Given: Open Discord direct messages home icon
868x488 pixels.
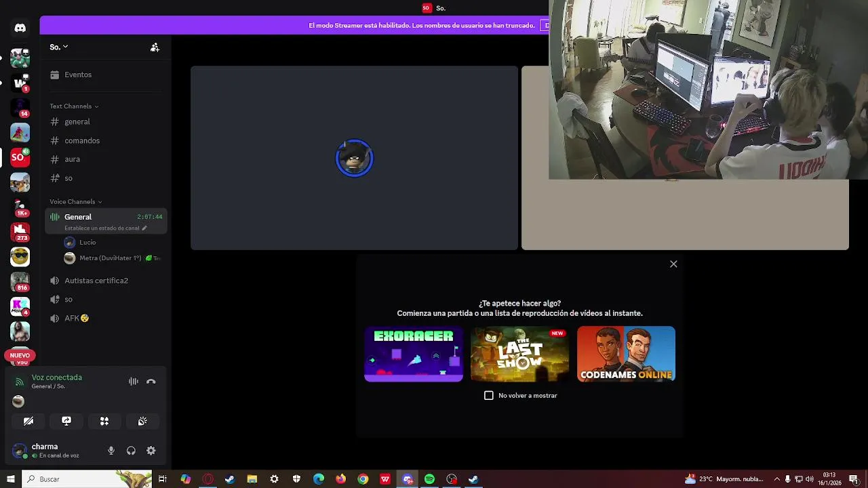Looking at the screenshot, I should (20, 28).
